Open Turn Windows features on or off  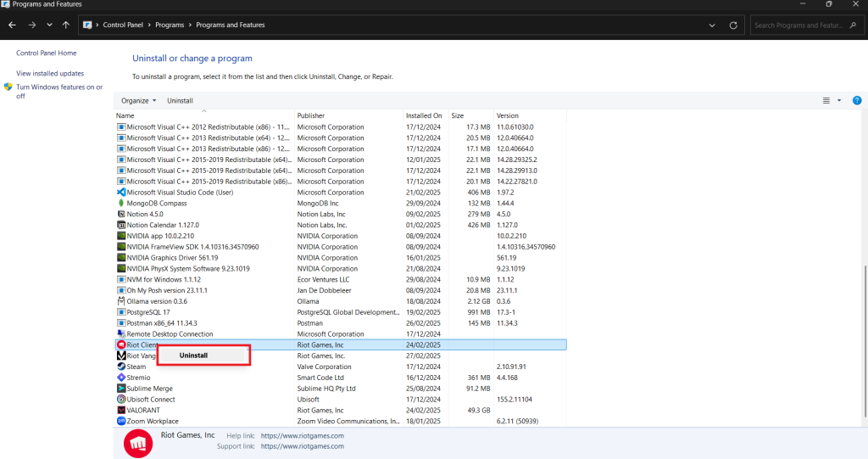[x=59, y=92]
